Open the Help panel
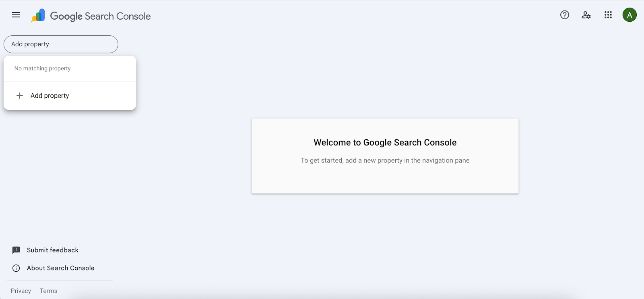The height and width of the screenshot is (299, 644). pyautogui.click(x=564, y=15)
